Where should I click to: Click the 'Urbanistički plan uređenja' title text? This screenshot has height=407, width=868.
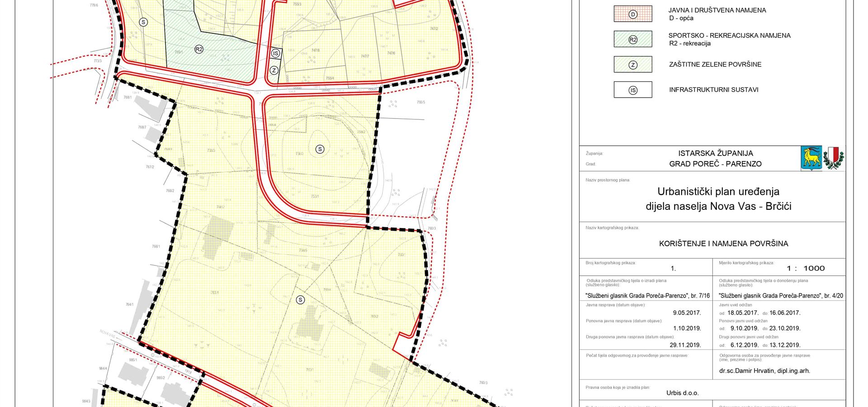pyautogui.click(x=718, y=191)
